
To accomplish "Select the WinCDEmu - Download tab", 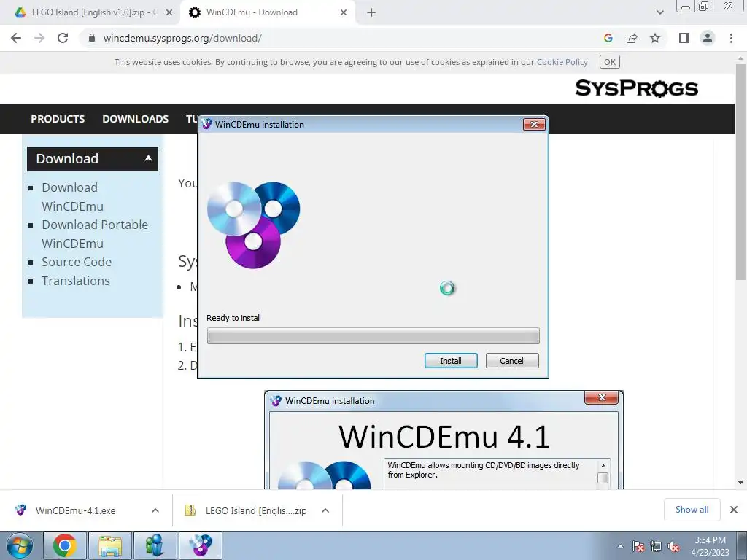I will [x=267, y=12].
